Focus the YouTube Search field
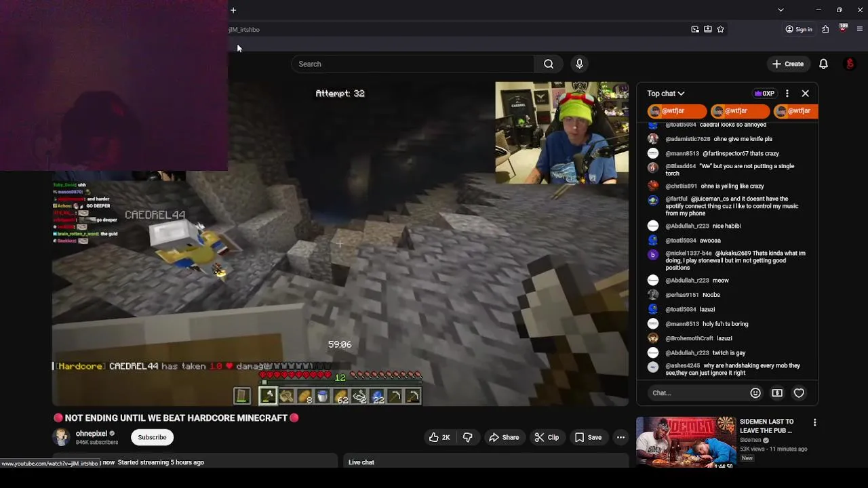This screenshot has width=868, height=488. [x=413, y=64]
